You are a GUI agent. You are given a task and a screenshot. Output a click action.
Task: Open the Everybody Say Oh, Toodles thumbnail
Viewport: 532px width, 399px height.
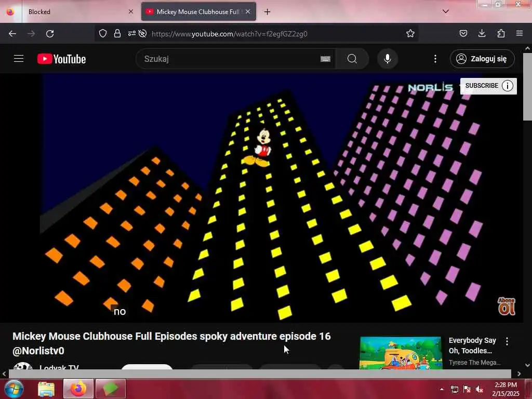tap(401, 353)
